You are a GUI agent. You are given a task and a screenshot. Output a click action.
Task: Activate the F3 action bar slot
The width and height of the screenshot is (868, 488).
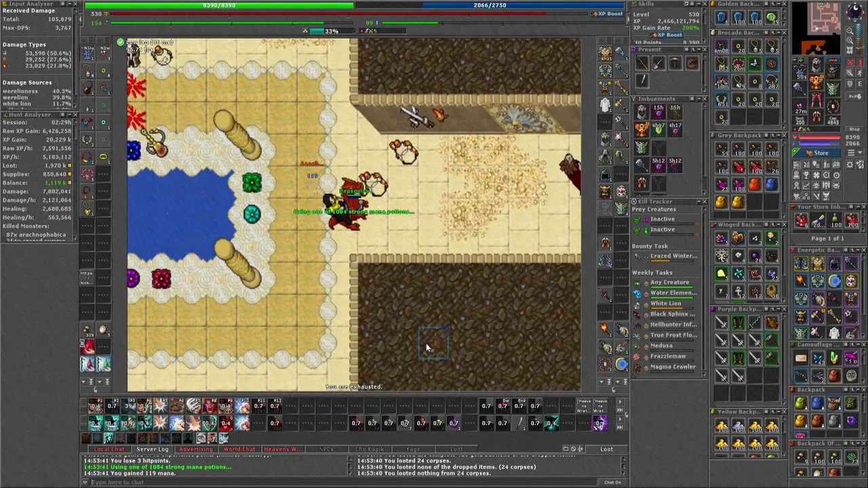(x=128, y=406)
